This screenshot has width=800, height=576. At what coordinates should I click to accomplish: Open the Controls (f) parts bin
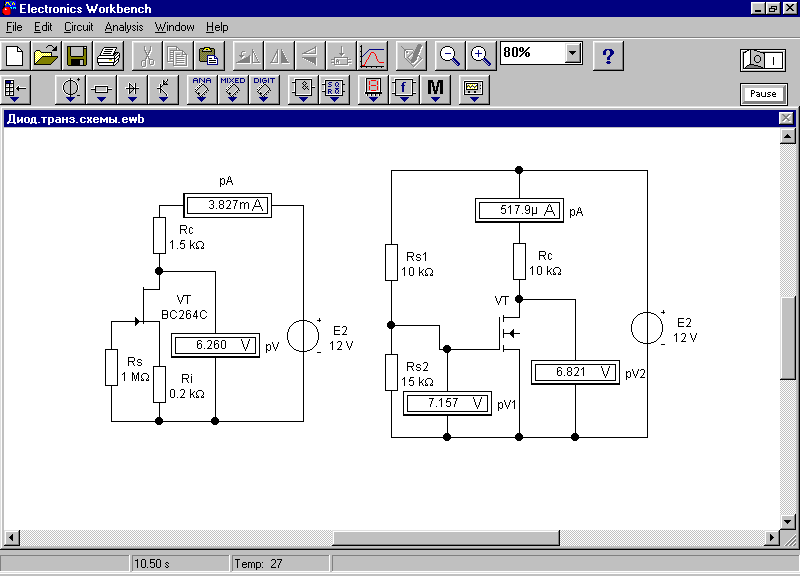click(x=404, y=90)
